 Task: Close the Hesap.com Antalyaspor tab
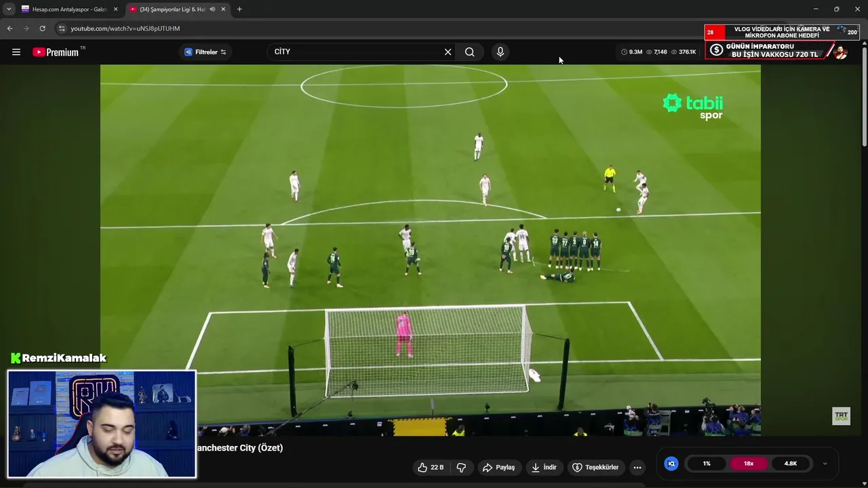click(115, 9)
